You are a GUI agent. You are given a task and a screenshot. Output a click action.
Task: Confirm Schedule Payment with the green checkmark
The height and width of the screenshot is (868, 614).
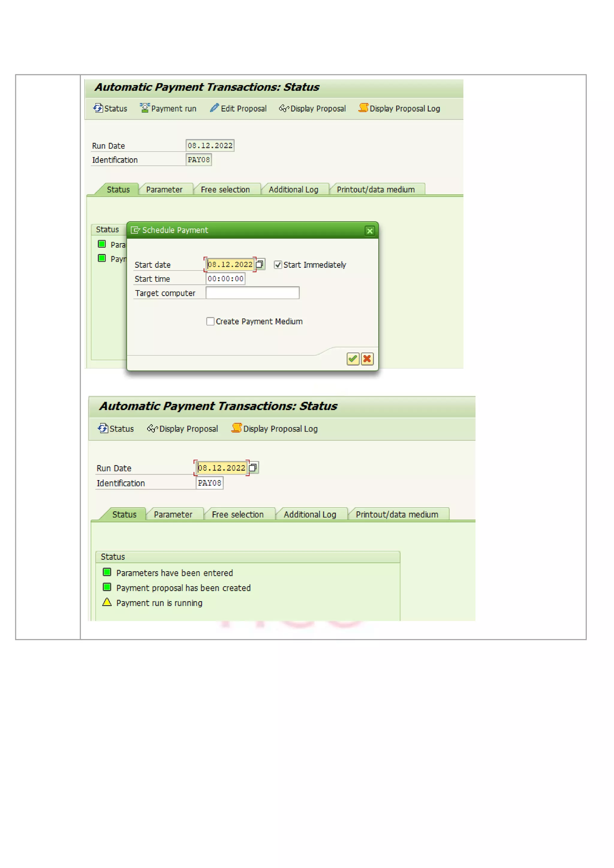pyautogui.click(x=352, y=359)
